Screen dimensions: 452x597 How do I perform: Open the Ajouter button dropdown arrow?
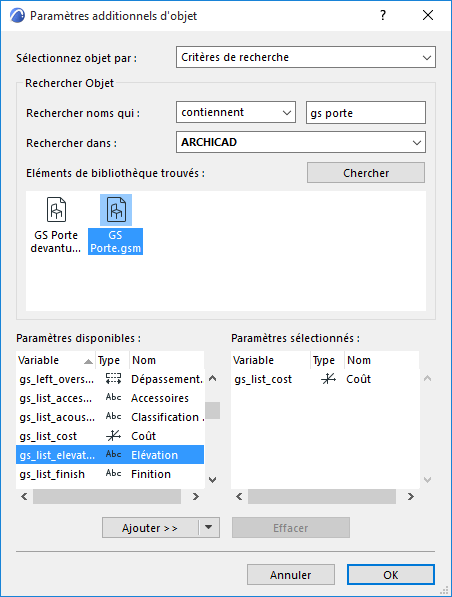(209, 528)
